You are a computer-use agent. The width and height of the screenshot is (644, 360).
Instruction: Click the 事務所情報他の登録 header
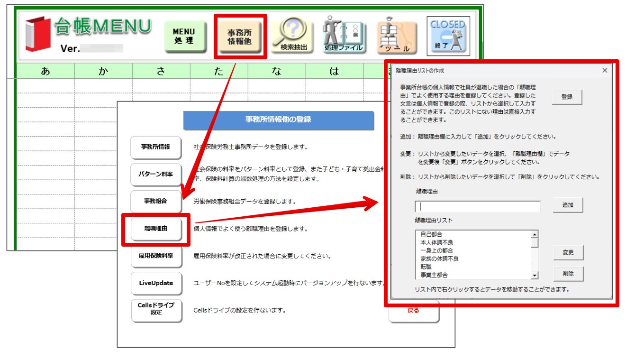pos(279,120)
